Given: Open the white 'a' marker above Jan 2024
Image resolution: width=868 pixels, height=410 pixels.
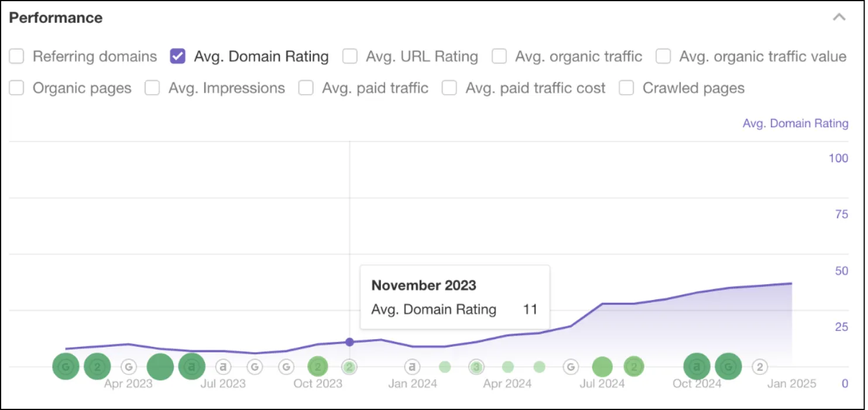Looking at the screenshot, I should pyautogui.click(x=413, y=367).
